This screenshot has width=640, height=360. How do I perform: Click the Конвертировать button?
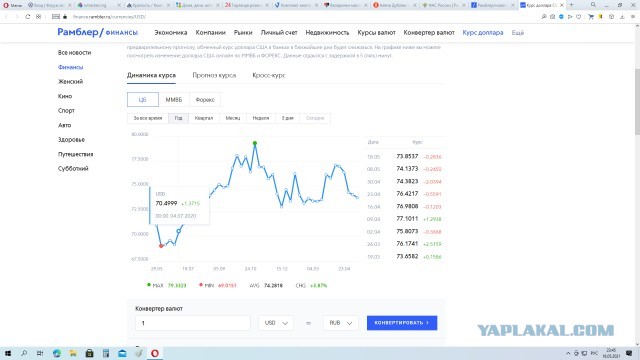[x=402, y=323]
